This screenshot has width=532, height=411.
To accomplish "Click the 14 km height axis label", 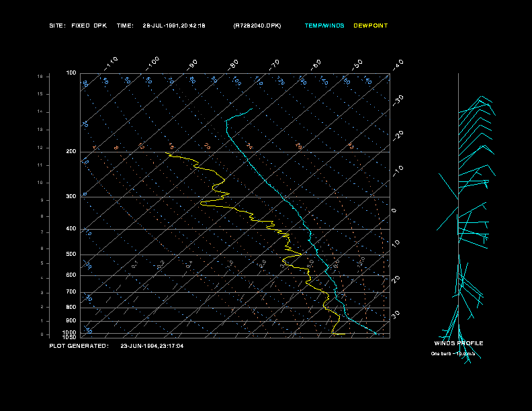I will [x=40, y=111].
